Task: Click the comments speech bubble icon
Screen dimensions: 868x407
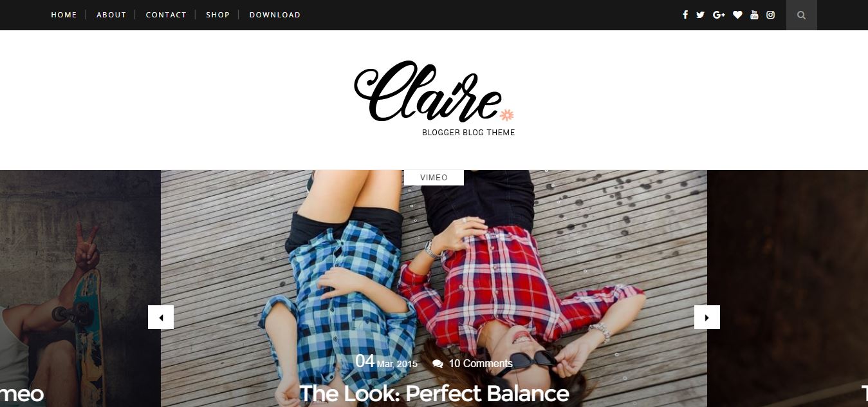Action: tap(438, 364)
